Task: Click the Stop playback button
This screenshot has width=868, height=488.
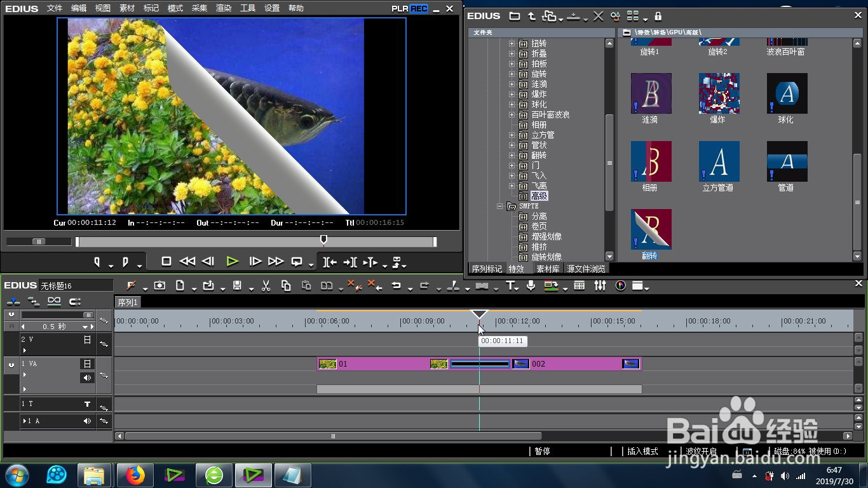Action: [166, 261]
